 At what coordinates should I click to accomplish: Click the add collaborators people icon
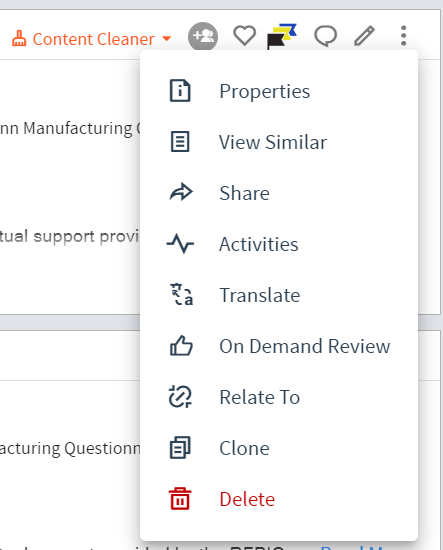[x=203, y=36]
